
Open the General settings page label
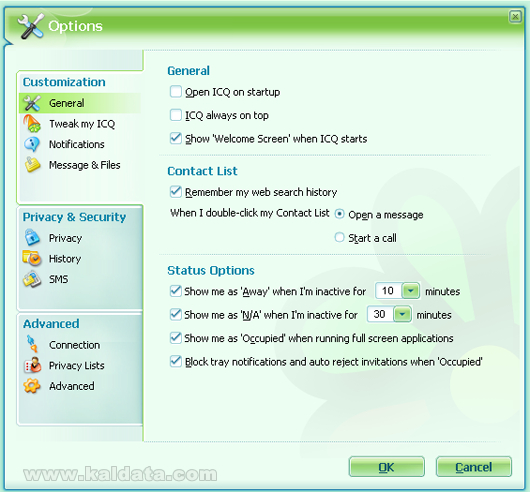(x=67, y=103)
